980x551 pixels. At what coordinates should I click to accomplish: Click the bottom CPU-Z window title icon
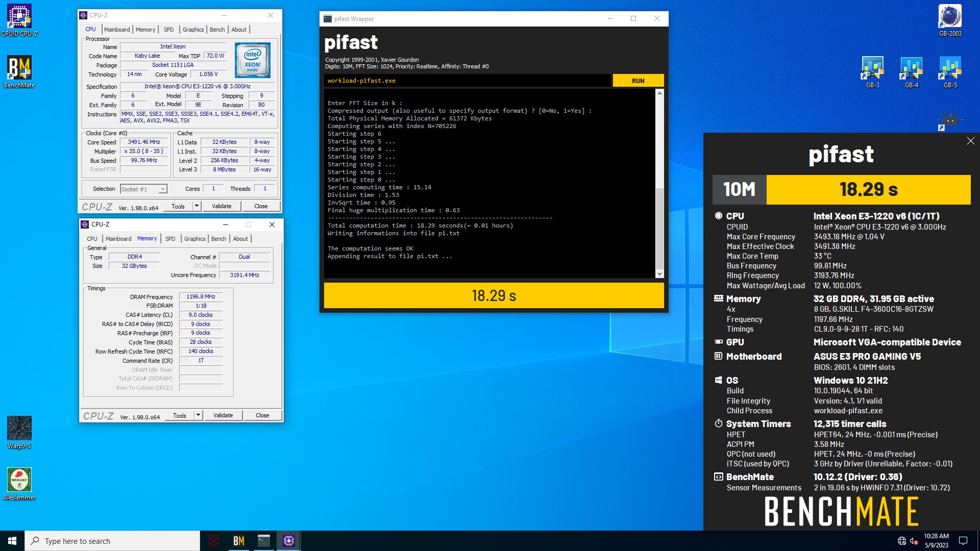(x=85, y=224)
